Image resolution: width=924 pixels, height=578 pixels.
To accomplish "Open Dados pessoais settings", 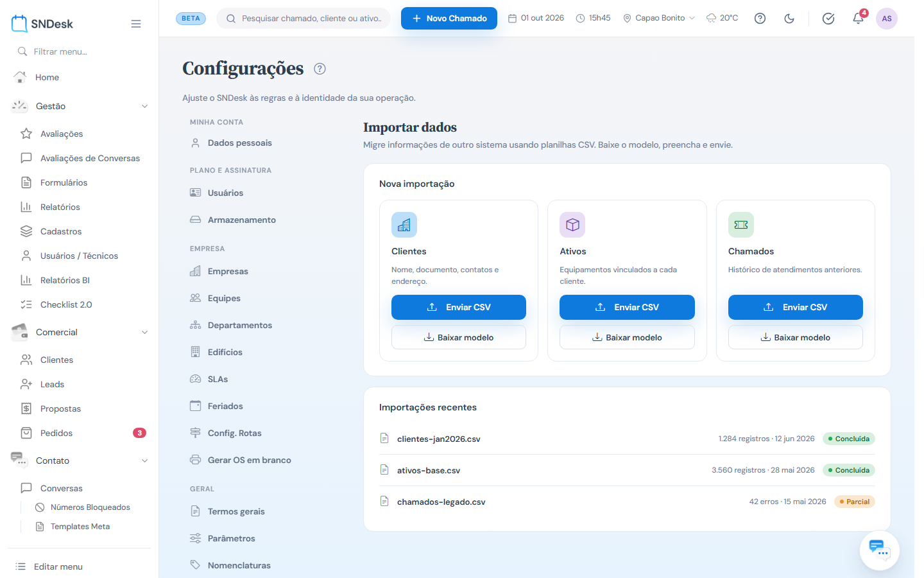I will pyautogui.click(x=240, y=143).
